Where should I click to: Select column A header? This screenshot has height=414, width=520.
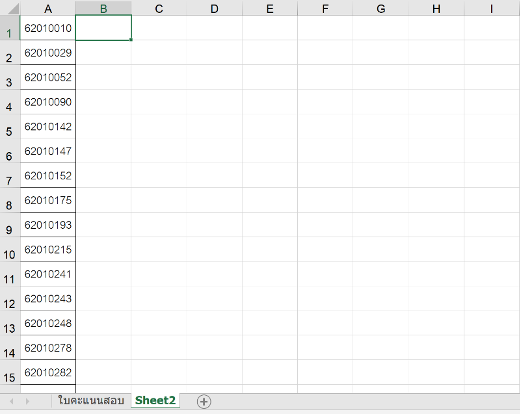coord(48,8)
